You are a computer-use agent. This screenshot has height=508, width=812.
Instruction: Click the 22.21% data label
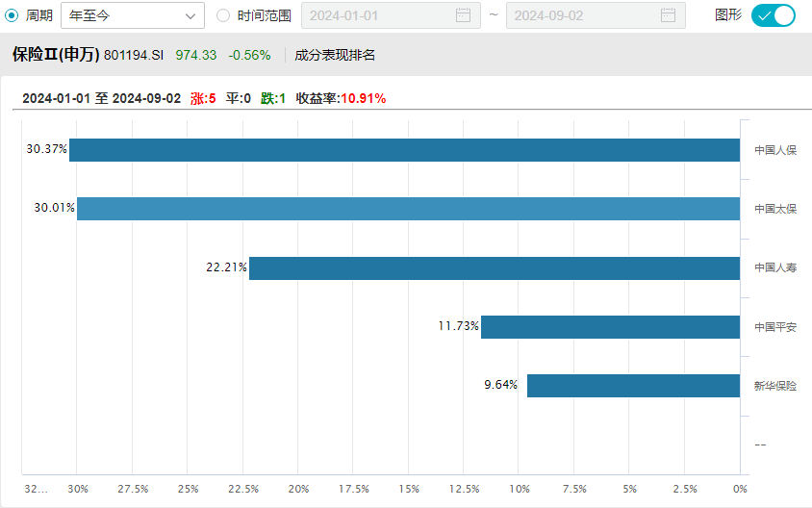coord(226,267)
